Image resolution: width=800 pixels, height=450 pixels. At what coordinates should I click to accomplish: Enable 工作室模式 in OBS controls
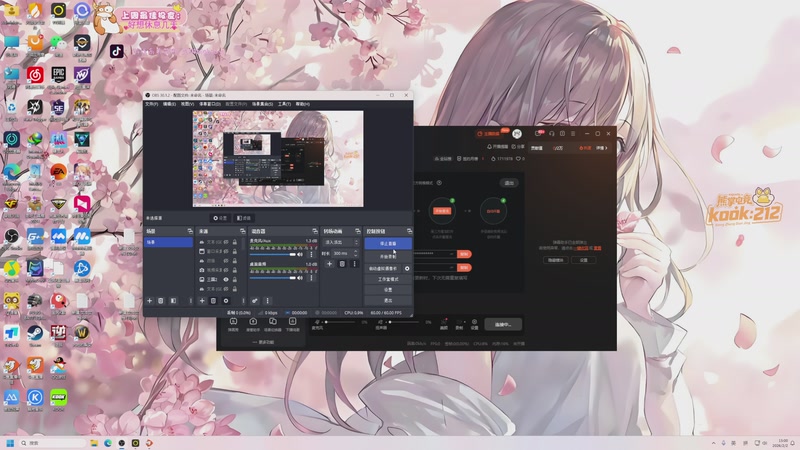(x=388, y=279)
